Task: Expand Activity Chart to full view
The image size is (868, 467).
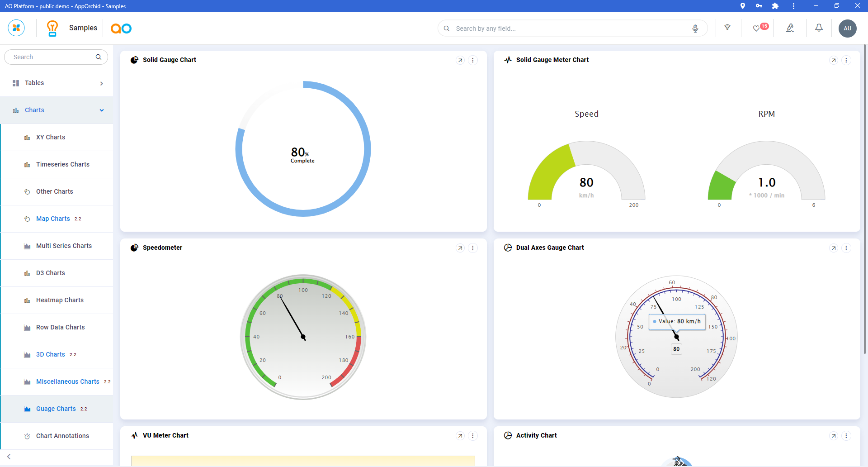Action: 834,436
